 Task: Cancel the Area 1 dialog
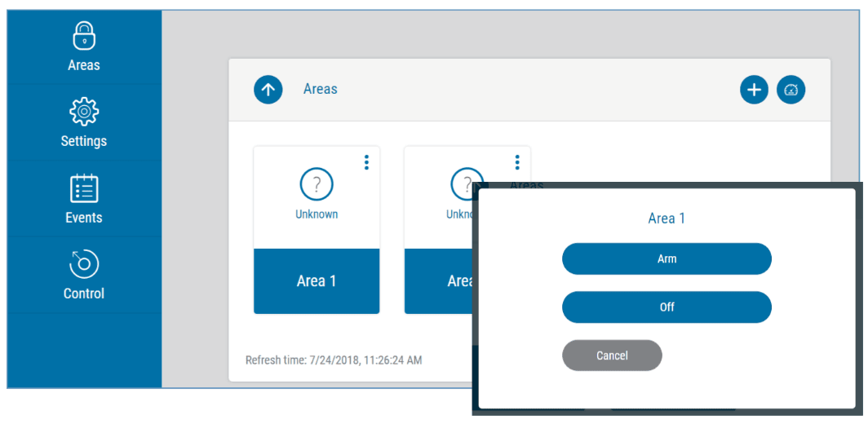[x=612, y=356]
